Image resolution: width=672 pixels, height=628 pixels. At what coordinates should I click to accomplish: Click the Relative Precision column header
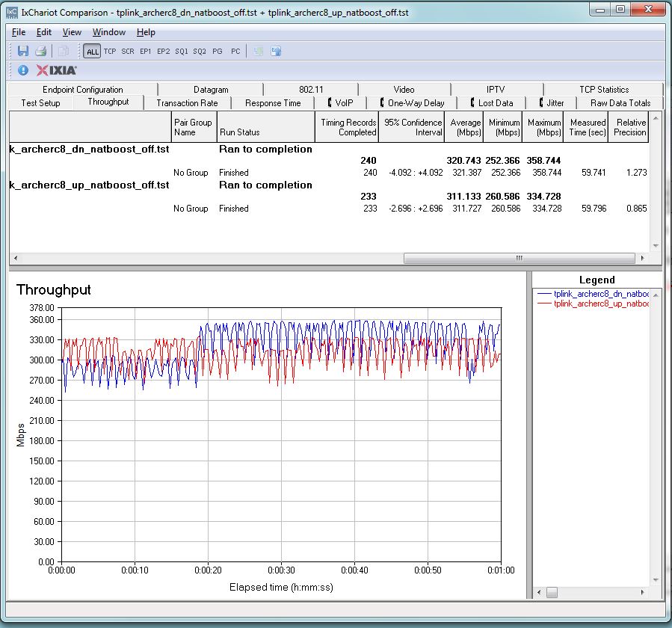[629, 127]
